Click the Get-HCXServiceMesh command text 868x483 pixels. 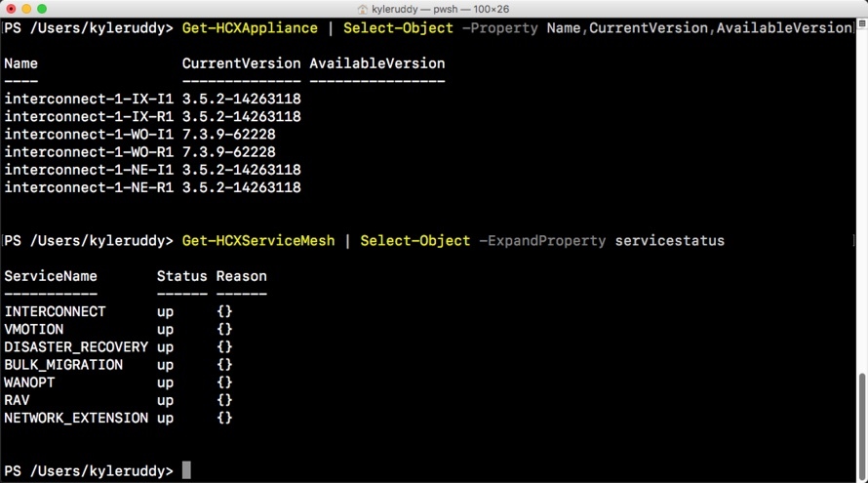pyautogui.click(x=258, y=241)
